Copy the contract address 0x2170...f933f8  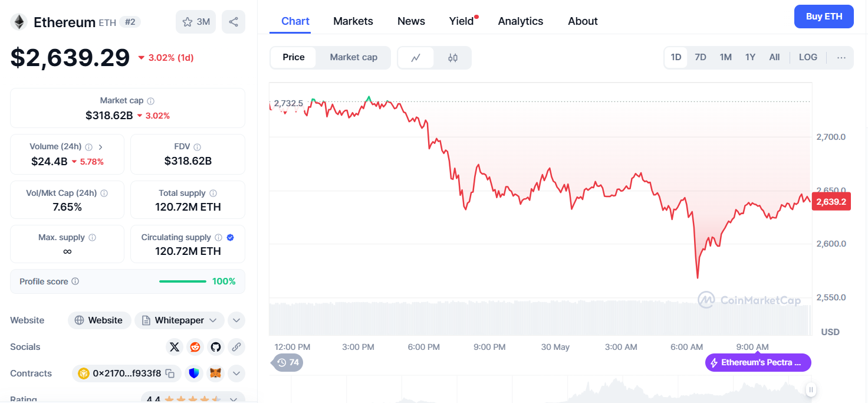[170, 373]
